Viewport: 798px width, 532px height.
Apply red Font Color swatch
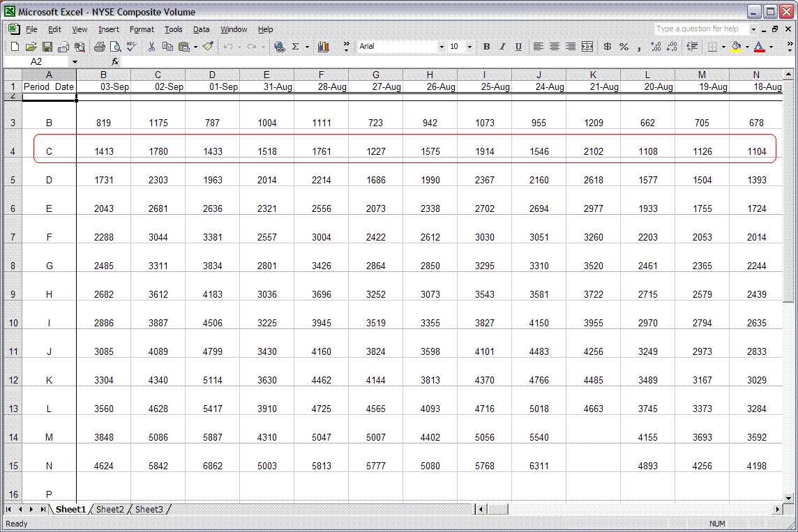click(760, 47)
